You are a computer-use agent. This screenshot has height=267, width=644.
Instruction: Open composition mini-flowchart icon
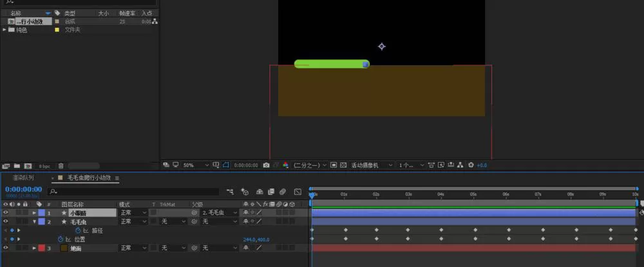(230, 192)
